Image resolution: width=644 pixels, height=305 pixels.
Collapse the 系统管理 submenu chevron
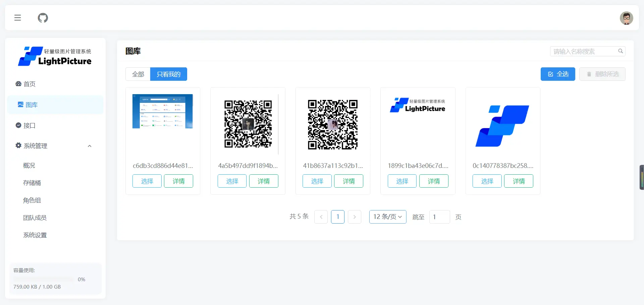tap(89, 146)
